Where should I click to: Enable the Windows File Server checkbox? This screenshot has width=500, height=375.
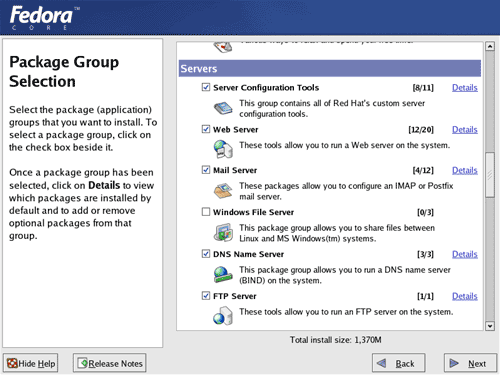206,212
